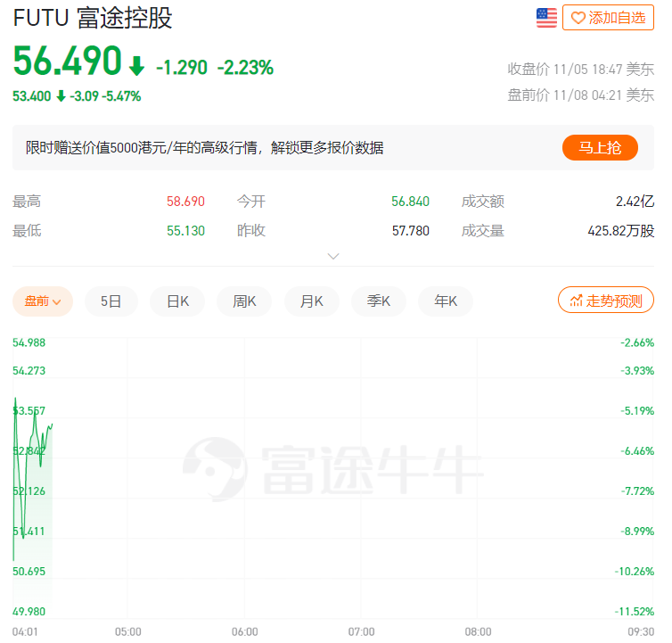Click the low value 55.130
672x643 pixels.
(185, 231)
